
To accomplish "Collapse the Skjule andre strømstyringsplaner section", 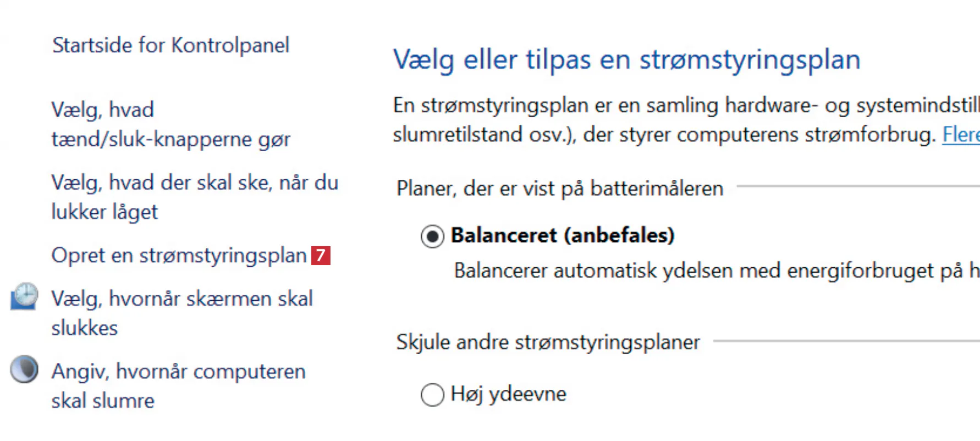I will pyautogui.click(x=548, y=342).
